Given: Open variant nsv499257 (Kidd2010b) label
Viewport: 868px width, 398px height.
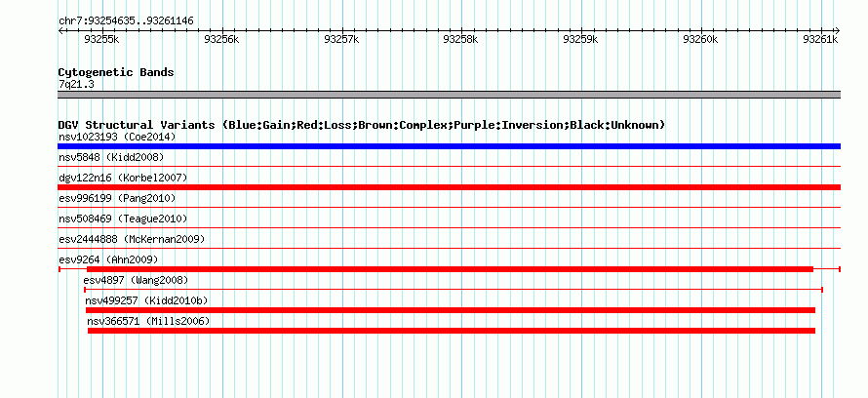Looking at the screenshot, I should pos(146,300).
